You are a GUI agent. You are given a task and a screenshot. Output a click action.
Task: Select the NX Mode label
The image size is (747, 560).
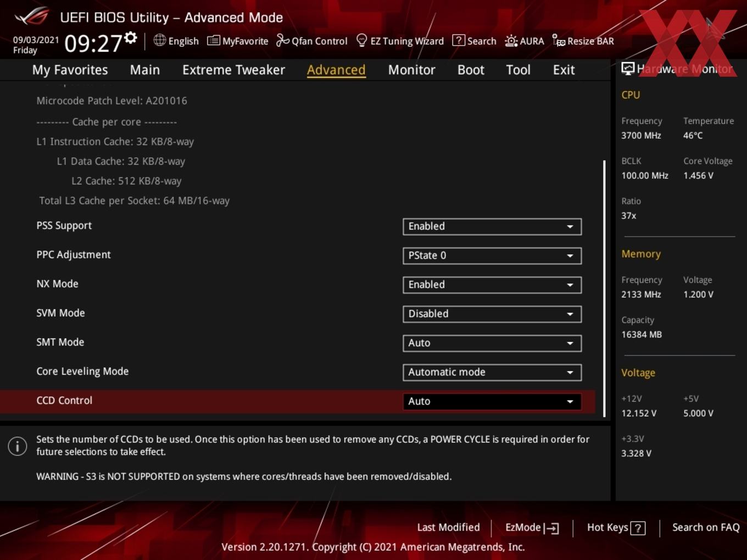click(x=57, y=284)
